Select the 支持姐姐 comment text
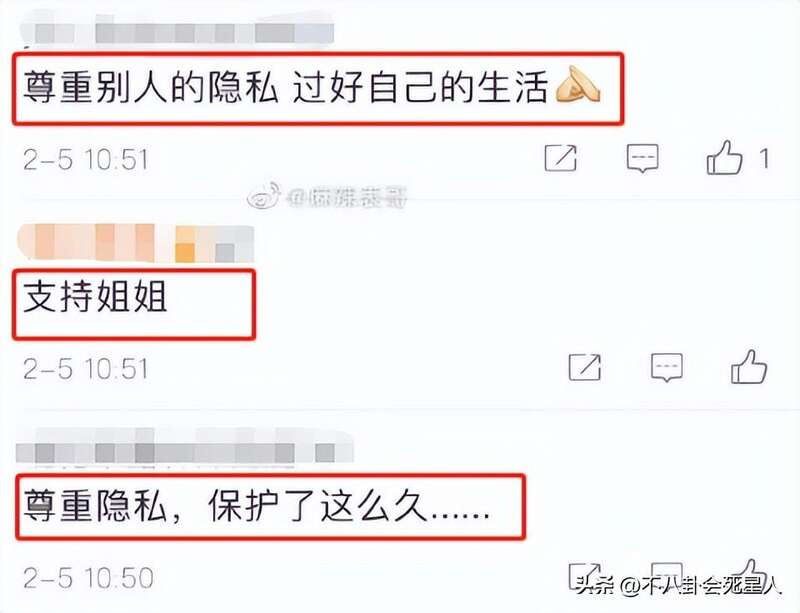 tap(95, 298)
